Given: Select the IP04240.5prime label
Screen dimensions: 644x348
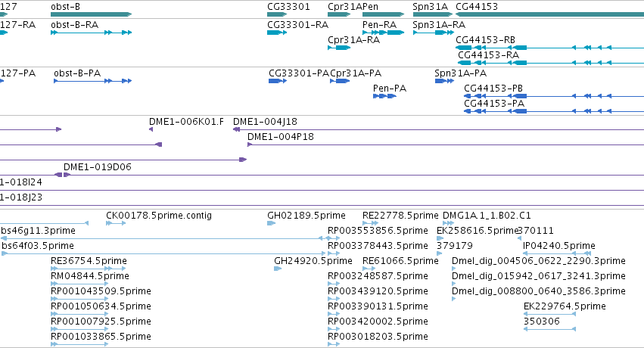Looking at the screenshot, I should point(559,246).
